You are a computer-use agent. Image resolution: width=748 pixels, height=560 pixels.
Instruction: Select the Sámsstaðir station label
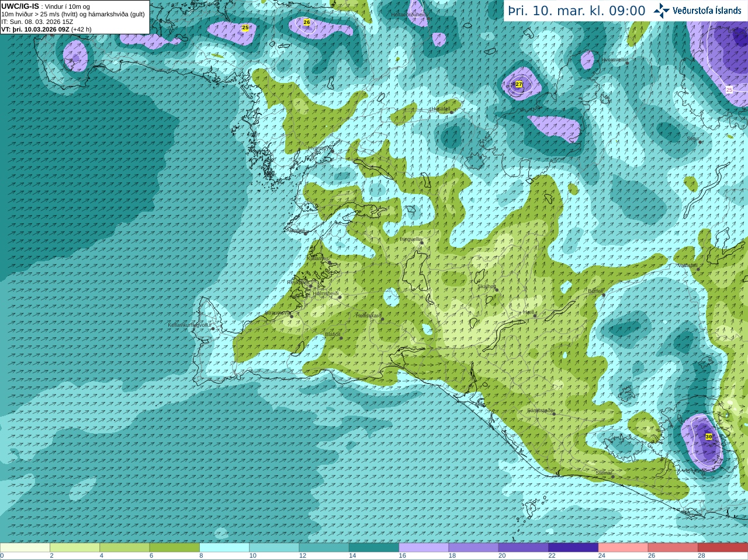click(x=540, y=410)
